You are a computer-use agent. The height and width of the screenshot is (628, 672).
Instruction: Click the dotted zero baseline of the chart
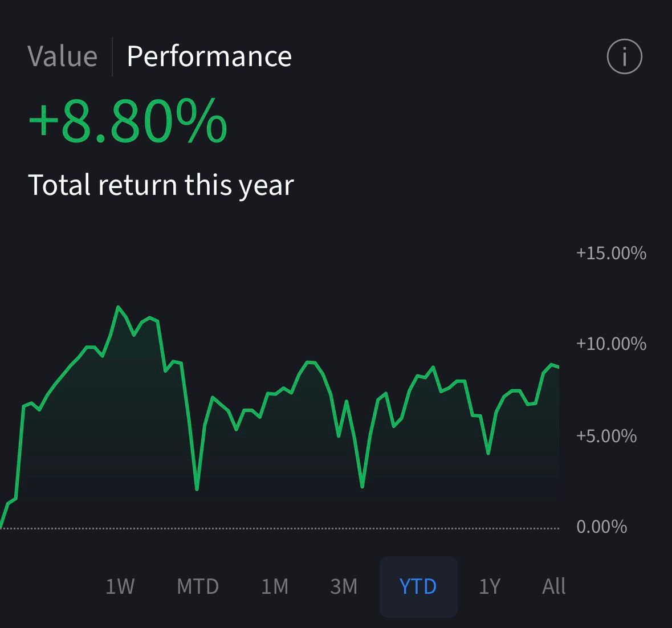pos(285,529)
